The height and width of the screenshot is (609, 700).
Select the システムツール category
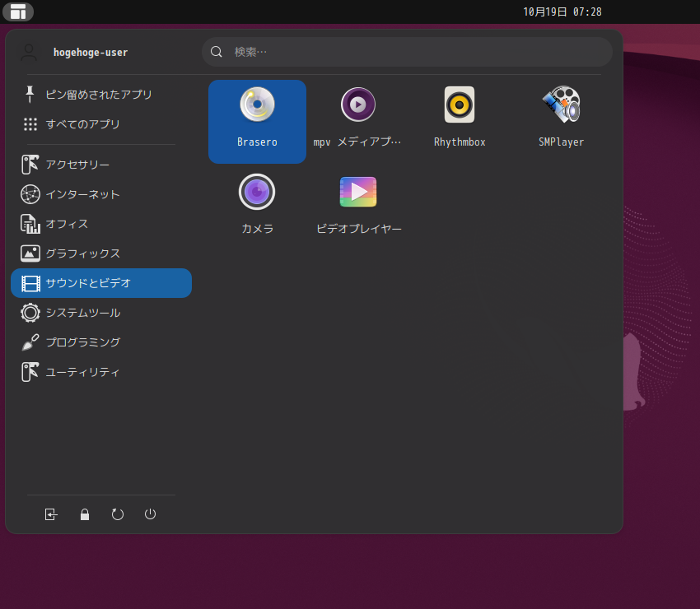click(x=101, y=313)
